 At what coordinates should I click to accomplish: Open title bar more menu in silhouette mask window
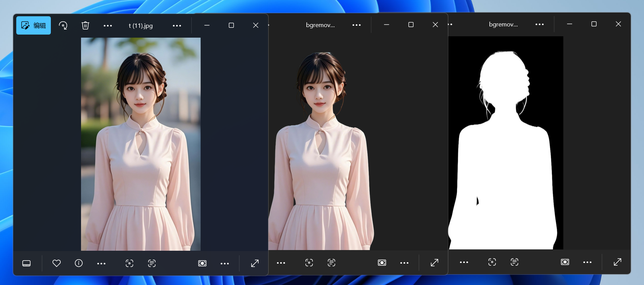pos(540,24)
